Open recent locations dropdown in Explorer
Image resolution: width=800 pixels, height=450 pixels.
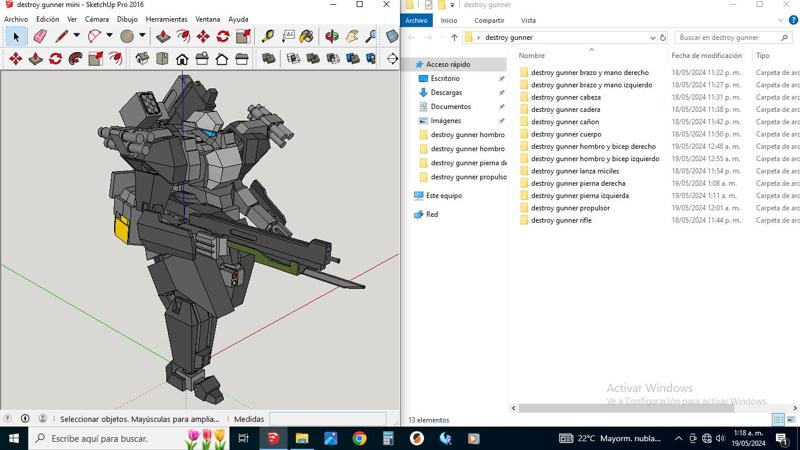pyautogui.click(x=442, y=38)
